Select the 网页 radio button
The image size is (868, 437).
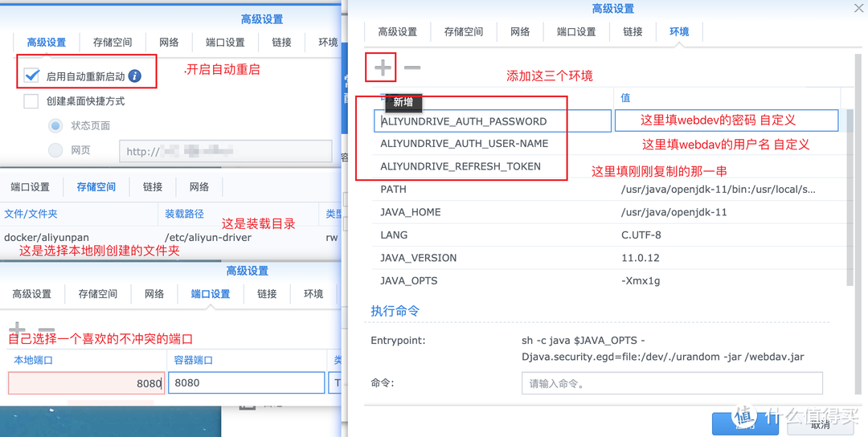tap(55, 150)
